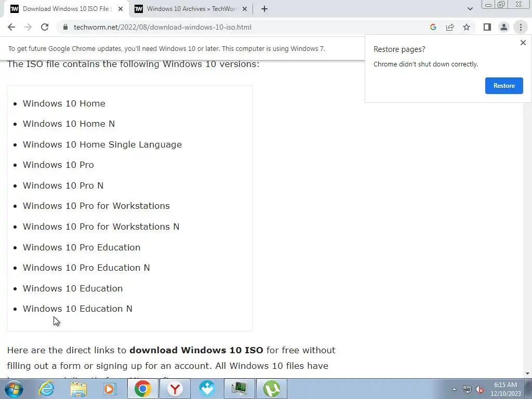This screenshot has height=399, width=532.
Task: Open a new tab with the plus button
Action: (264, 9)
